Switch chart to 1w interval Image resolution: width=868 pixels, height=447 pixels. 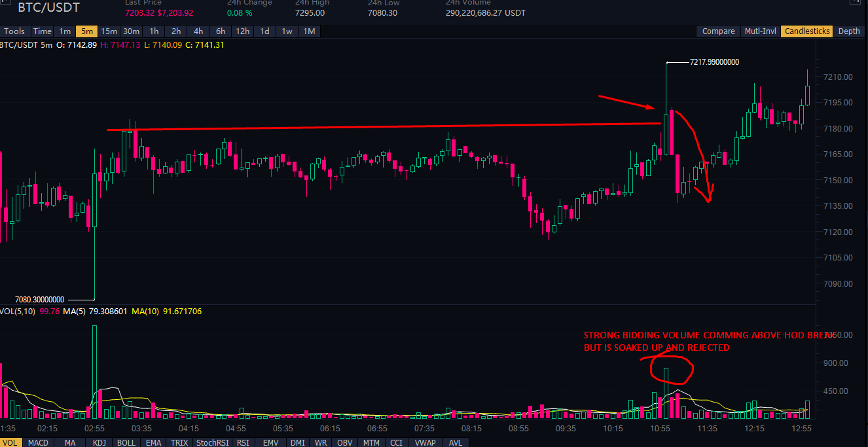287,31
